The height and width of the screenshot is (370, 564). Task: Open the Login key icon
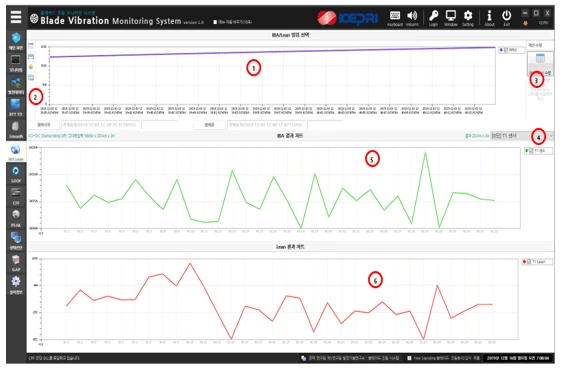pyautogui.click(x=433, y=18)
